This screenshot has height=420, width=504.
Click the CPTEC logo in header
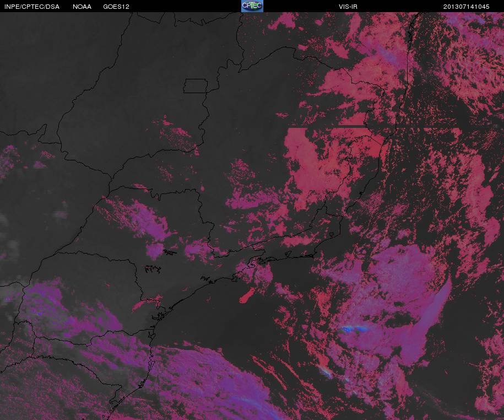(252, 6)
